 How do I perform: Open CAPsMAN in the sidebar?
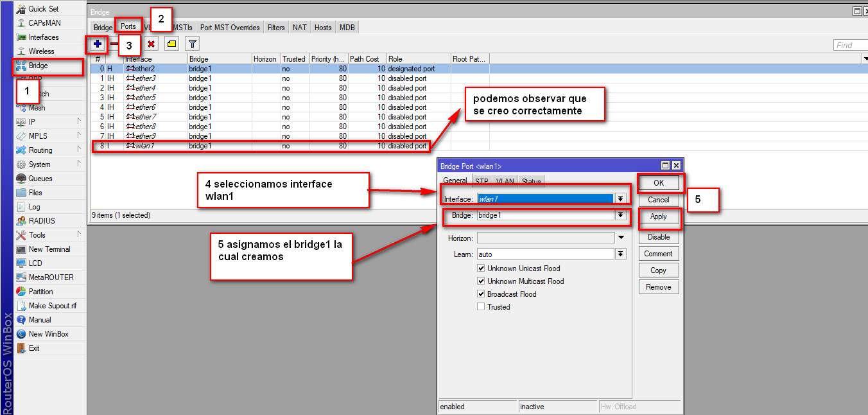tap(44, 23)
